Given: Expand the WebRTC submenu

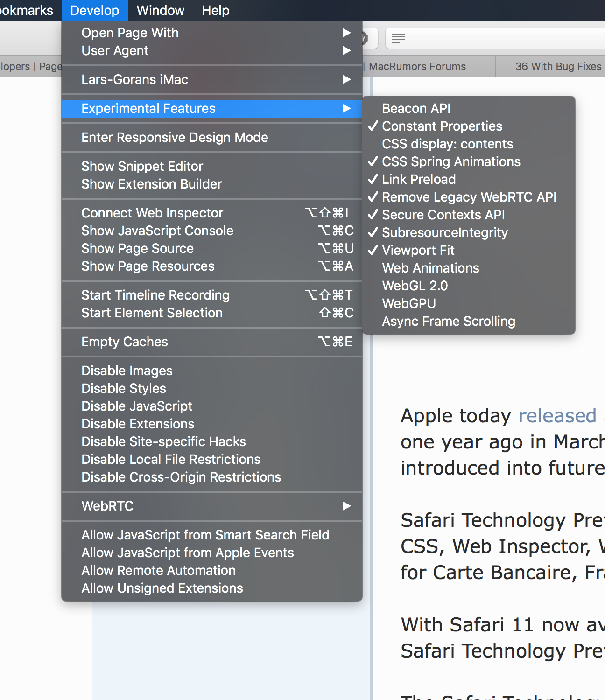Looking at the screenshot, I should pyautogui.click(x=212, y=506).
